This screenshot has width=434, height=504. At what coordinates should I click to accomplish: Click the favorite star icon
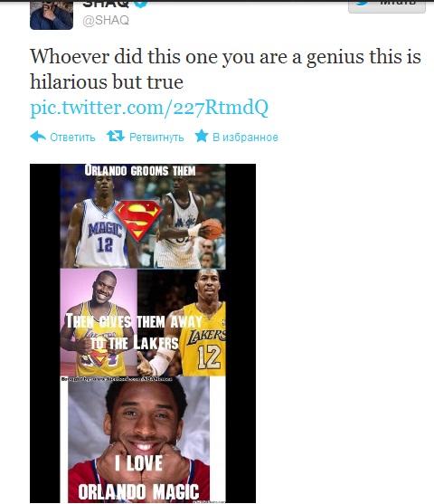tap(202, 136)
